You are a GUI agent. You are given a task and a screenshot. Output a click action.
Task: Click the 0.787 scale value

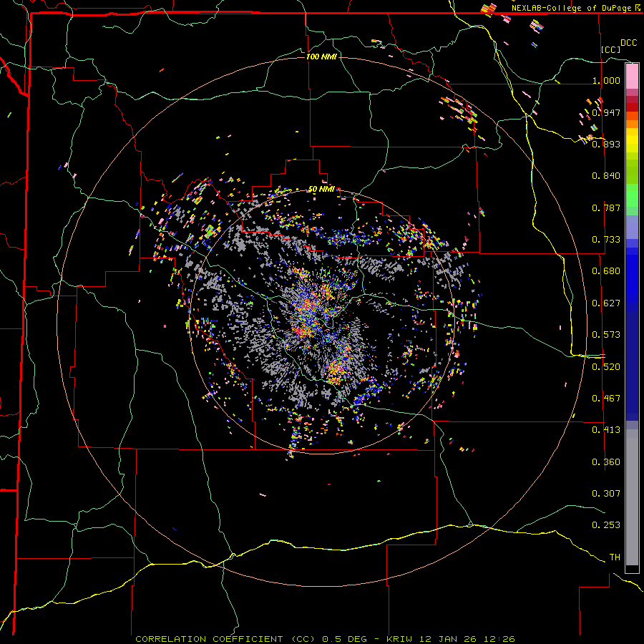[606, 208]
